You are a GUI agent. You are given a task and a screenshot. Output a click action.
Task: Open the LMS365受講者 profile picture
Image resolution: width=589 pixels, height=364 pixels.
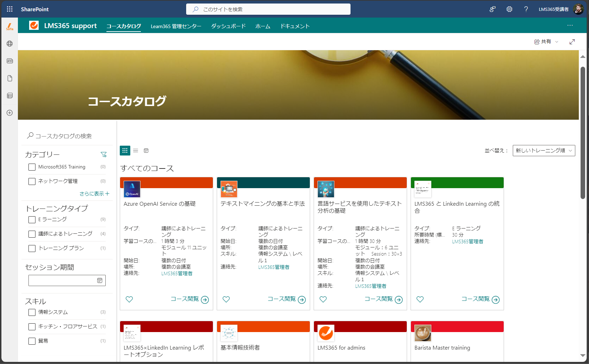[578, 9]
